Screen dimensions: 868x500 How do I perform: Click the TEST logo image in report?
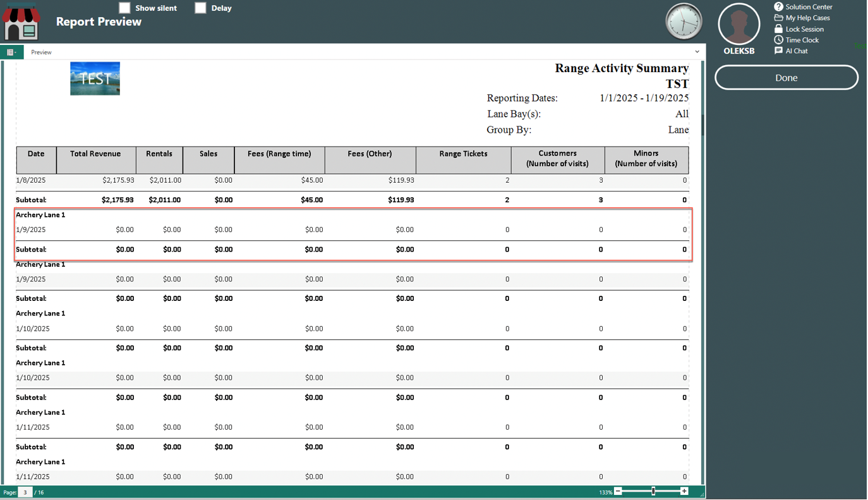click(x=95, y=78)
